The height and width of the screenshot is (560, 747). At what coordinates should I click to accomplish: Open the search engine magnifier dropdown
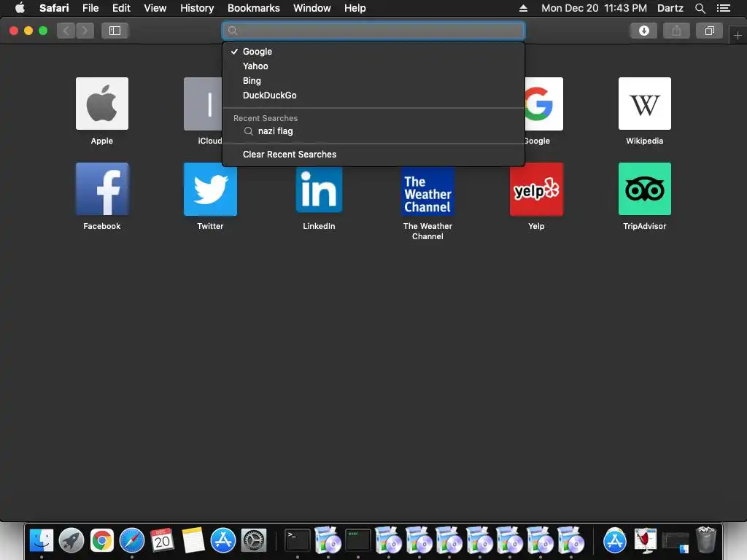coord(233,31)
